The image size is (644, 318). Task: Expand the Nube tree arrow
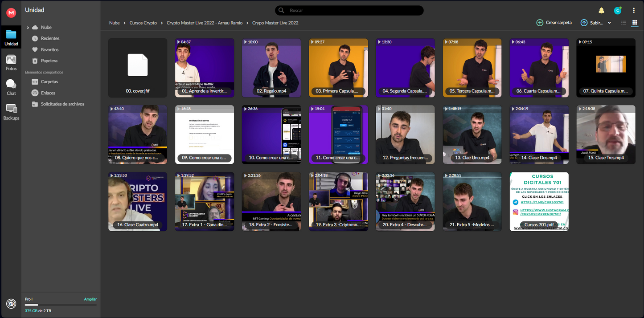[x=28, y=28]
